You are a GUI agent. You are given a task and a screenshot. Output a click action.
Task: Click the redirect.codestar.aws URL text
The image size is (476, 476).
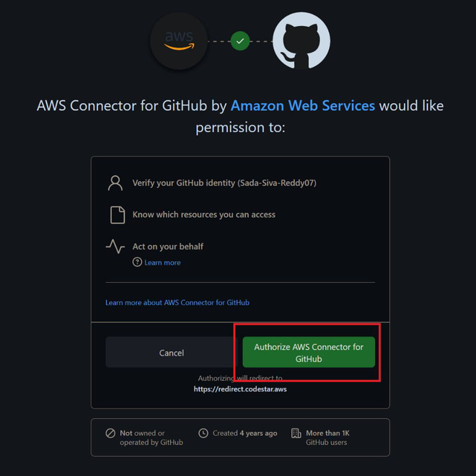240,389
